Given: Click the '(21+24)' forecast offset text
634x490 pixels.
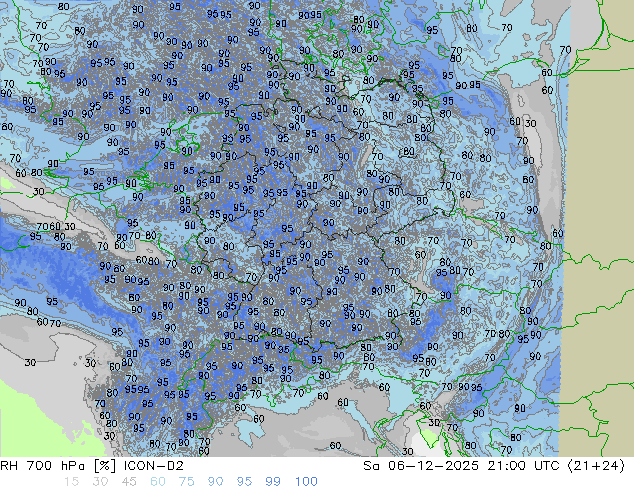Looking at the screenshot, I should pyautogui.click(x=596, y=466).
